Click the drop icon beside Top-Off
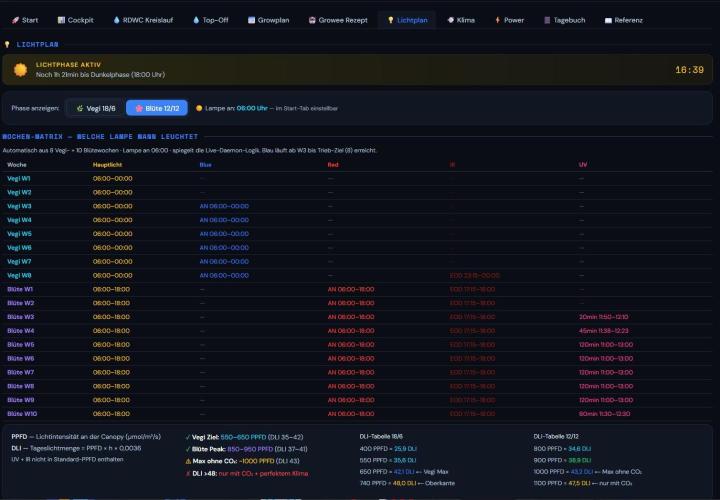 (196, 20)
